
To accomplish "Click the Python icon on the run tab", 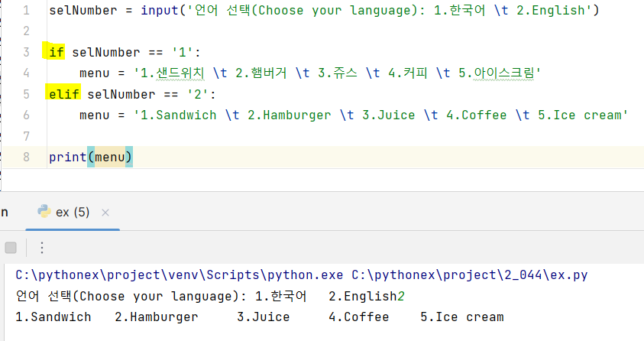I will point(44,211).
